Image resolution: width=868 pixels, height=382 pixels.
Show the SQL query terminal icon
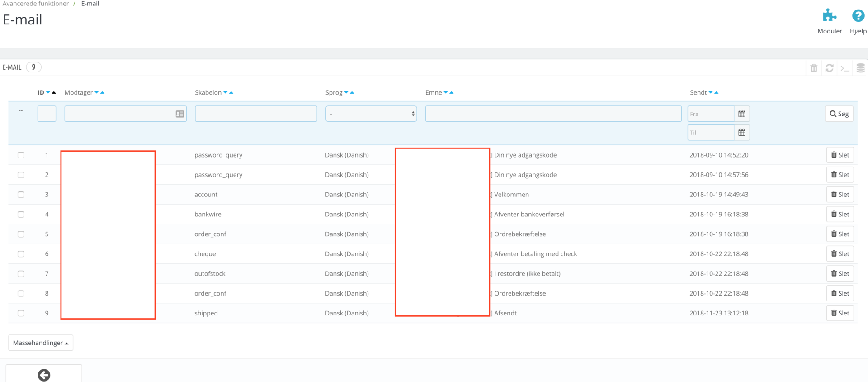pyautogui.click(x=844, y=68)
